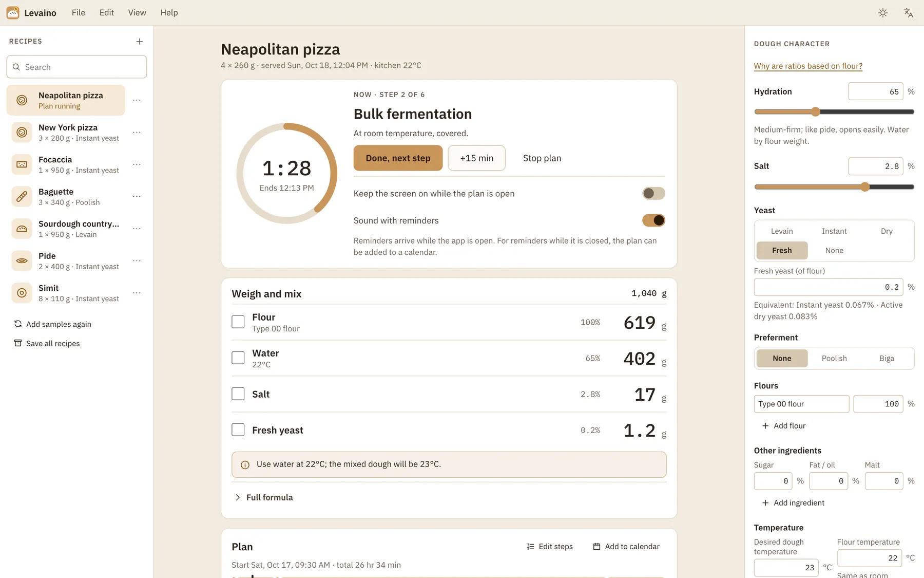
Task: Click the Focaccia recipe icon
Action: pos(22,164)
